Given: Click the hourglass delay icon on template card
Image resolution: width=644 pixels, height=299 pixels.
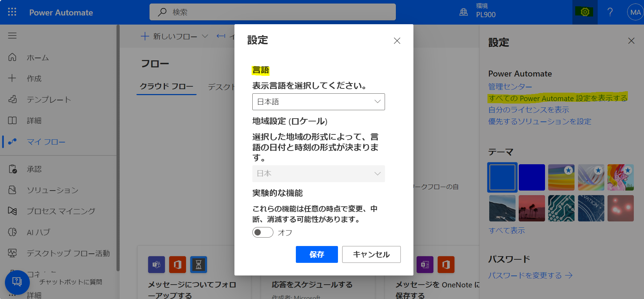Looking at the screenshot, I should [x=199, y=265].
